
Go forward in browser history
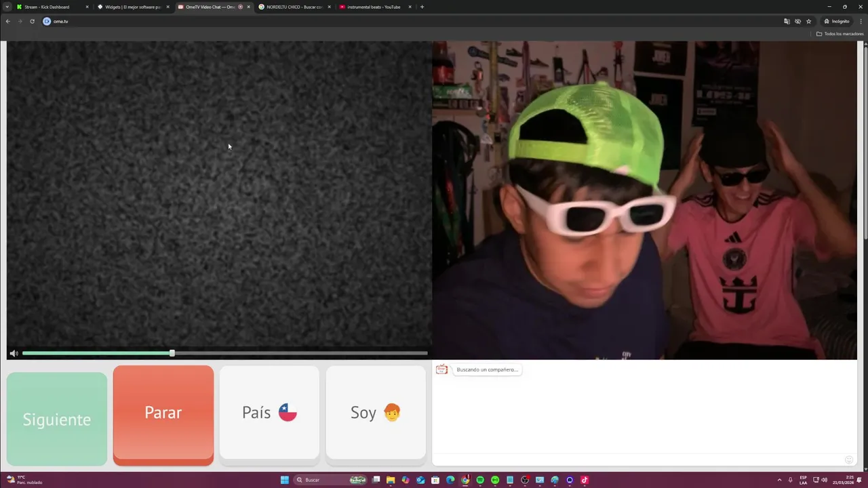pyautogui.click(x=20, y=21)
